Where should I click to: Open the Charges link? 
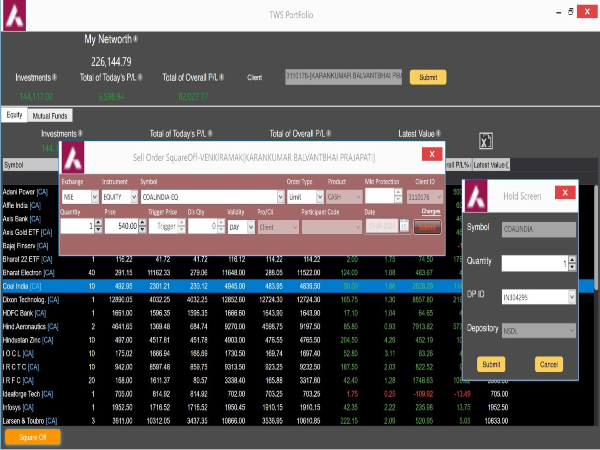431,211
